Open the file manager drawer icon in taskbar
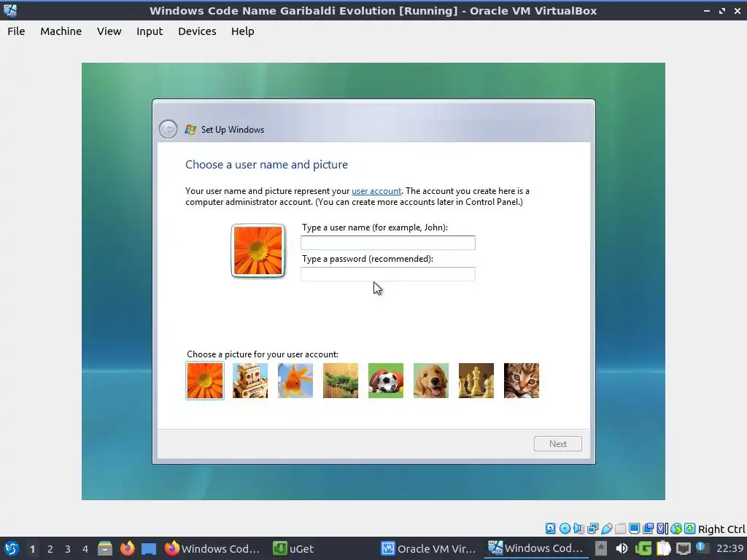The width and height of the screenshot is (747, 560). click(x=105, y=548)
